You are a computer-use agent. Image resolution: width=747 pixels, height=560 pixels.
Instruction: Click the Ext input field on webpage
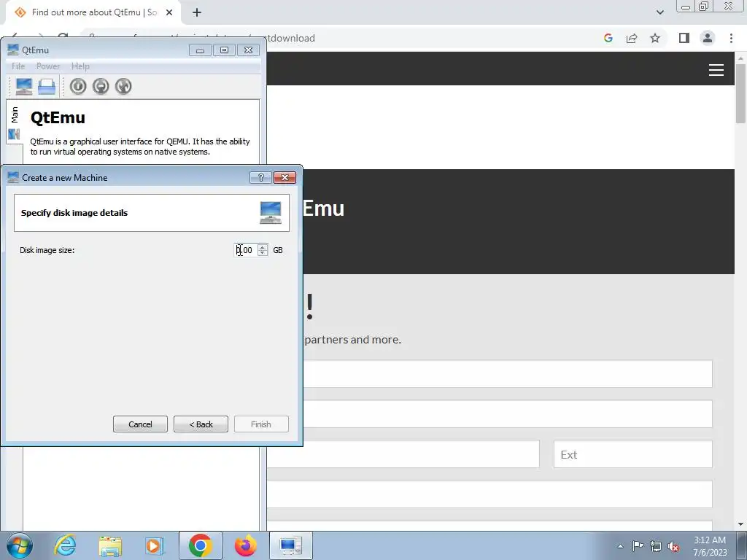[x=632, y=454]
